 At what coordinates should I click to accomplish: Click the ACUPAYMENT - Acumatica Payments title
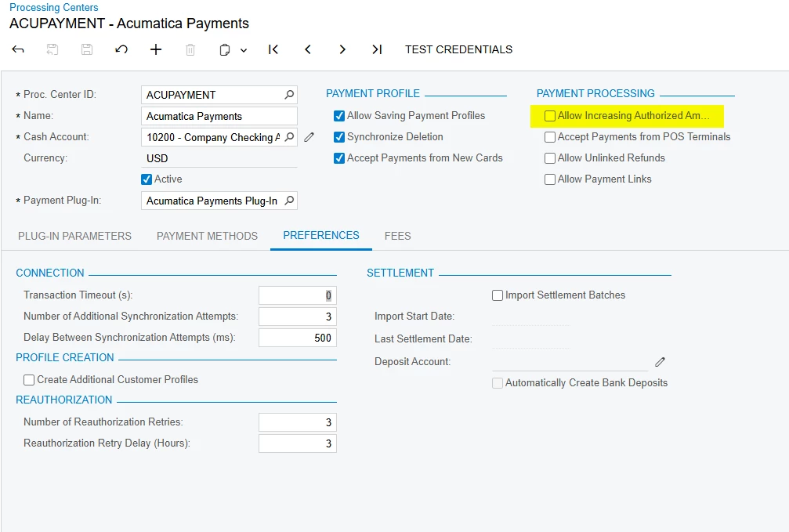pos(129,24)
